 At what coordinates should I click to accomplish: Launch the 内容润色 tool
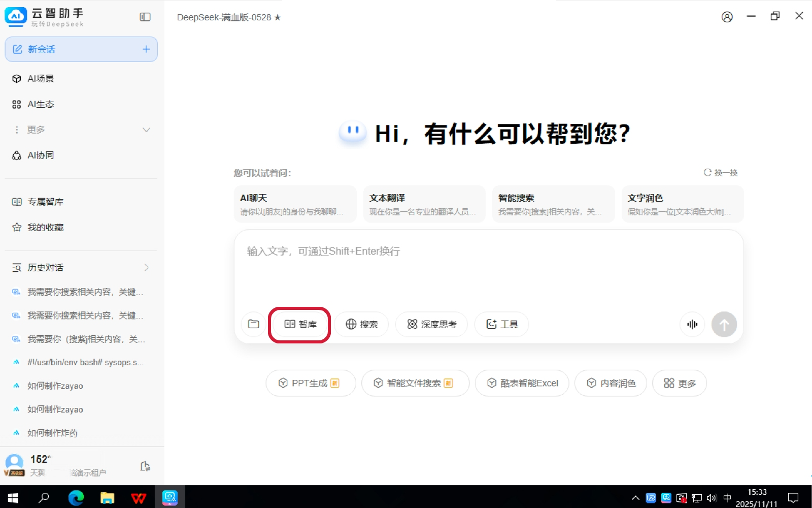click(611, 383)
